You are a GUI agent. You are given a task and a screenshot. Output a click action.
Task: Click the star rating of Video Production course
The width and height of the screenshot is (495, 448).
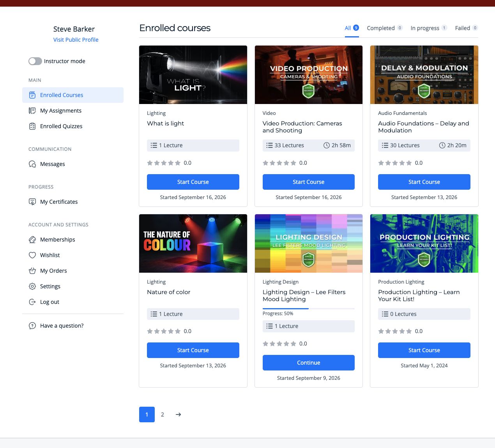[279, 163]
